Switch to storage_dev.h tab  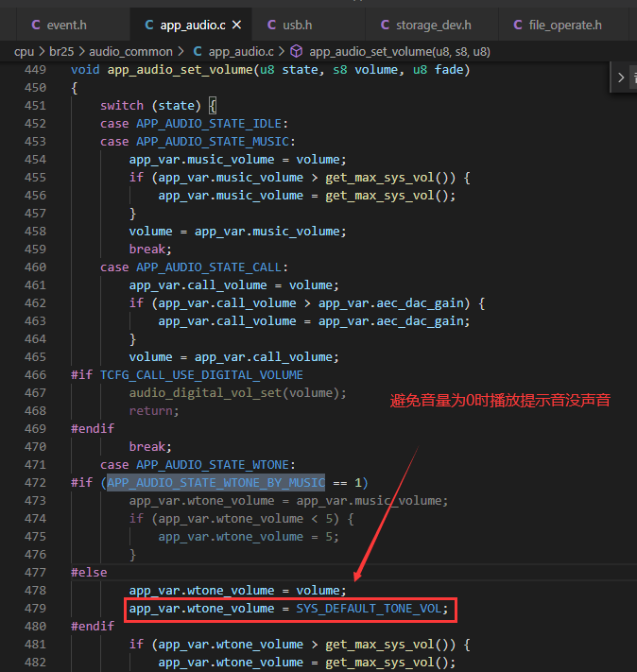click(x=432, y=26)
